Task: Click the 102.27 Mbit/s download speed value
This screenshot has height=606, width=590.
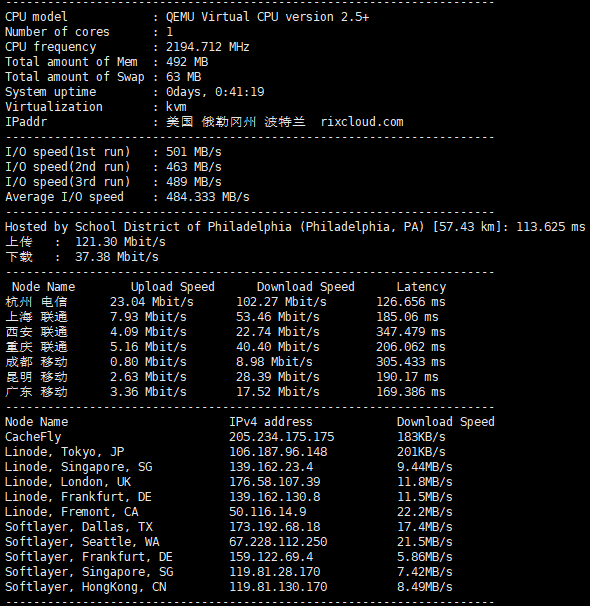Action: coord(281,302)
